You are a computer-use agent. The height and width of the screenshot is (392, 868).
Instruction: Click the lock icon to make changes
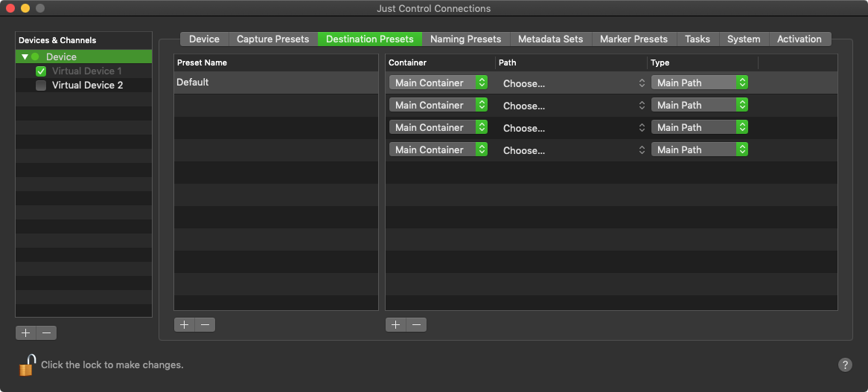coord(27,365)
